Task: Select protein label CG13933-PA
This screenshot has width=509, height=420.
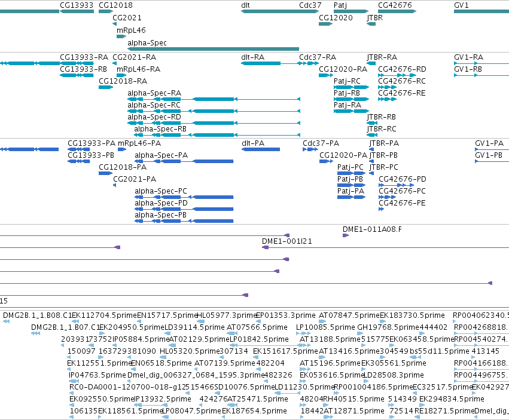Action: (x=92, y=143)
